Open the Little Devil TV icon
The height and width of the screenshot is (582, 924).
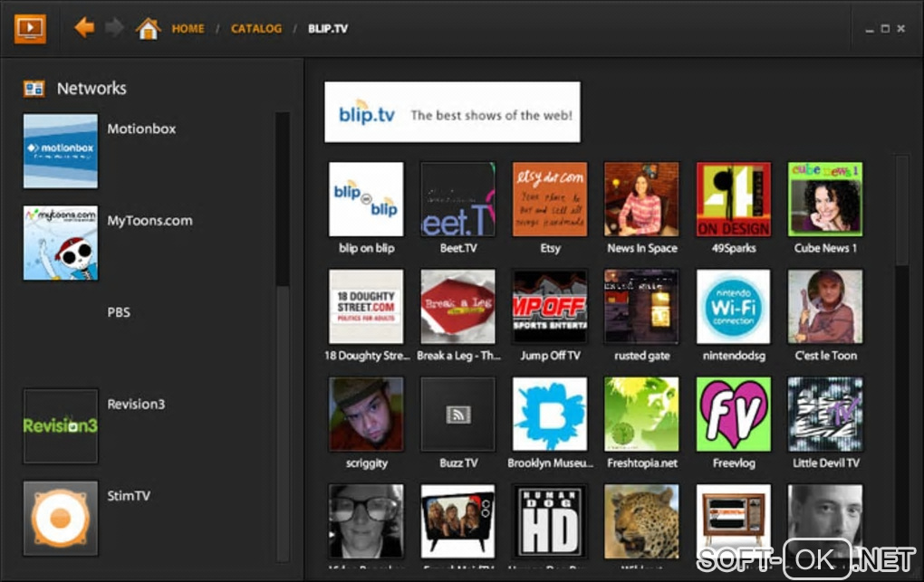pyautogui.click(x=825, y=415)
